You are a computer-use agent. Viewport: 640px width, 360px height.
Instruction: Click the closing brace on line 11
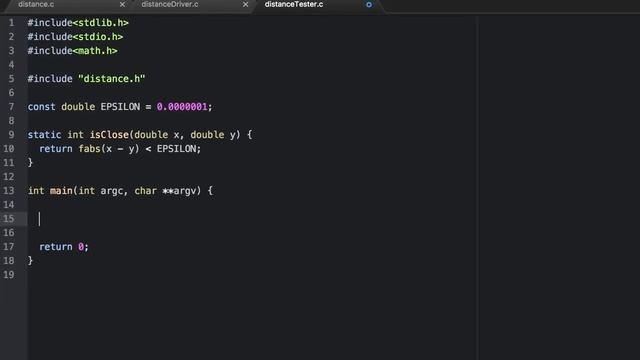tap(30, 163)
